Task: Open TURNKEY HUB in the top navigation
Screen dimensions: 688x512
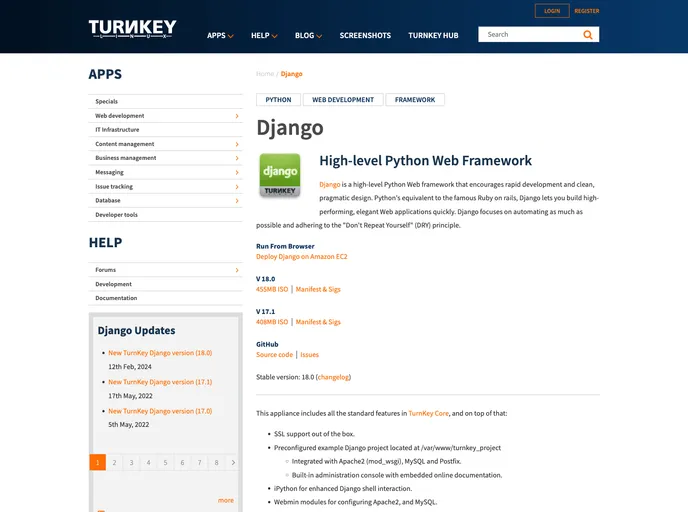Action: (433, 36)
